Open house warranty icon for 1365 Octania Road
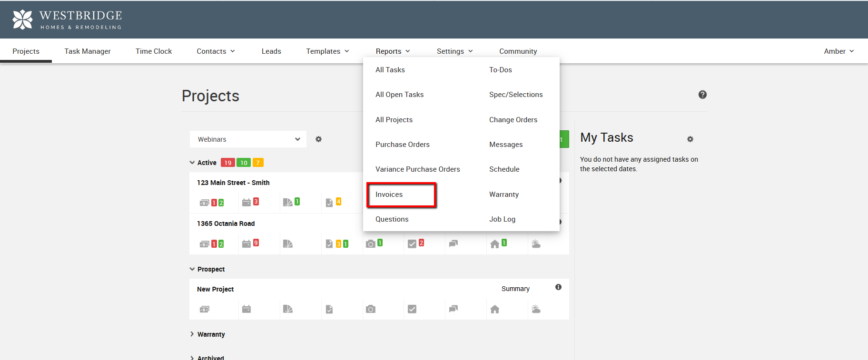Viewport: 868px width, 360px height. point(495,244)
